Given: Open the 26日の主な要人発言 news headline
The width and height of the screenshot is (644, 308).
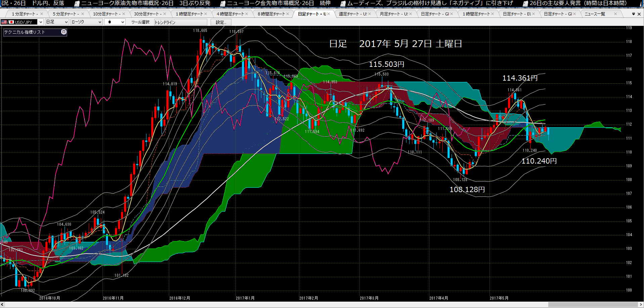Looking at the screenshot, I should pyautogui.click(x=578, y=3).
